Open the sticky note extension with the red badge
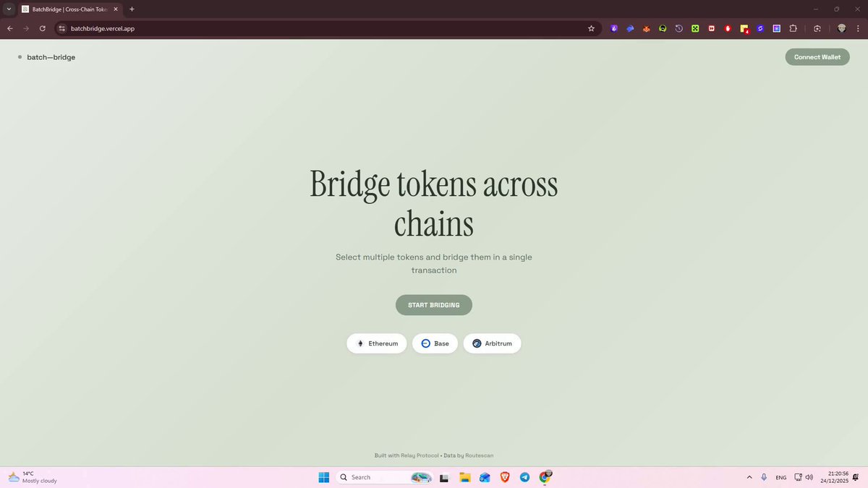The width and height of the screenshot is (868, 488). pyautogui.click(x=744, y=29)
